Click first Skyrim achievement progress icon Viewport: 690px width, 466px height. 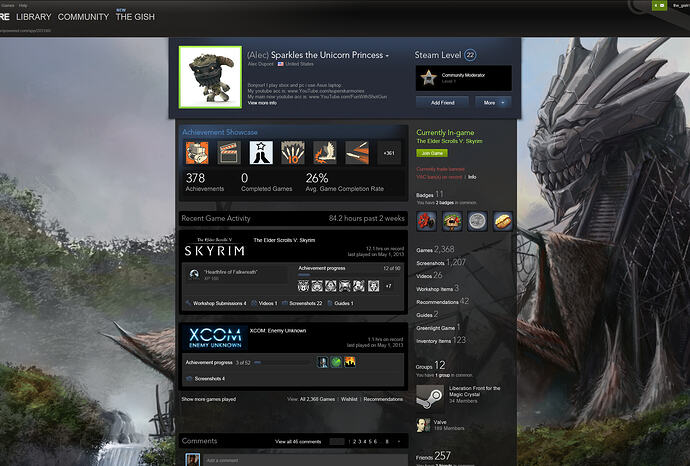coord(303,286)
